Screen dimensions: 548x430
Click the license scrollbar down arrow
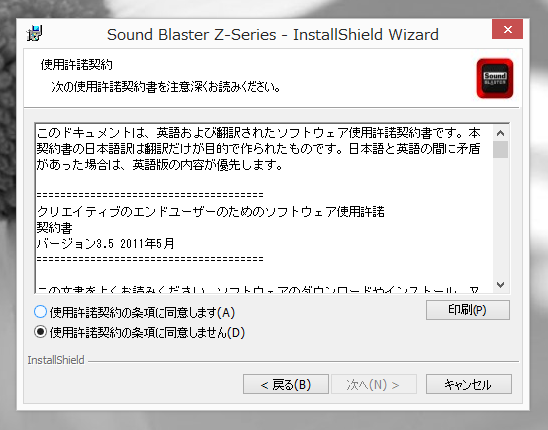tap(500, 285)
